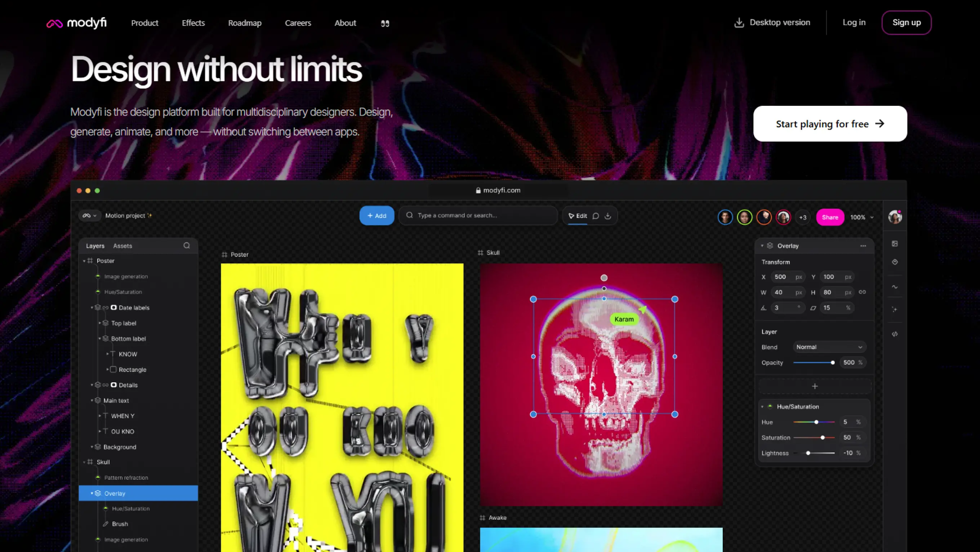This screenshot has width=980, height=552.
Task: Open the Effects menu in navigation
Action: [x=193, y=23]
